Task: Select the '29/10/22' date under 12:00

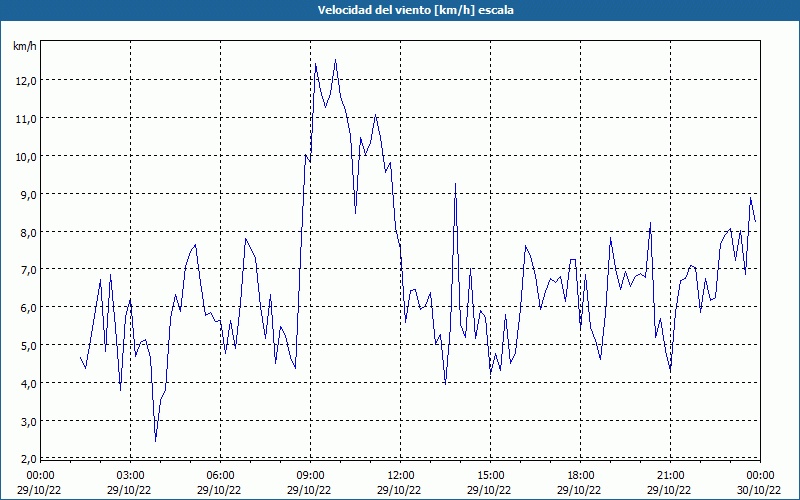Action: point(399,490)
